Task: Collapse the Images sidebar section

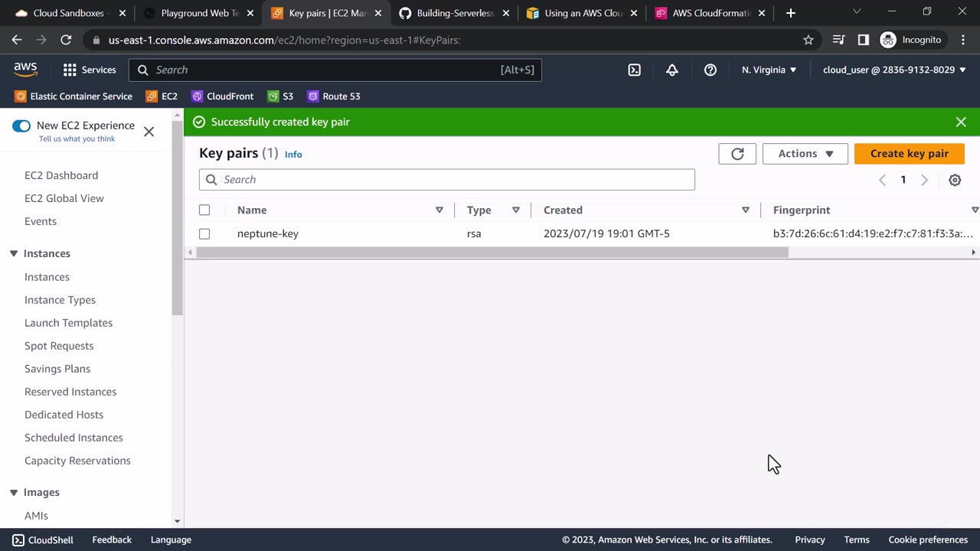Action: pos(14,492)
